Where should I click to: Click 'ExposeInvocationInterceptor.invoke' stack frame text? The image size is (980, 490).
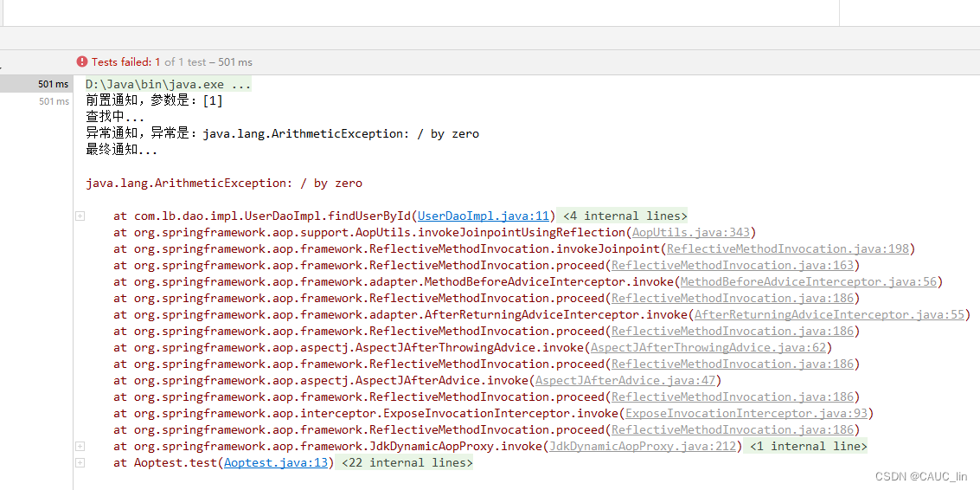point(502,413)
